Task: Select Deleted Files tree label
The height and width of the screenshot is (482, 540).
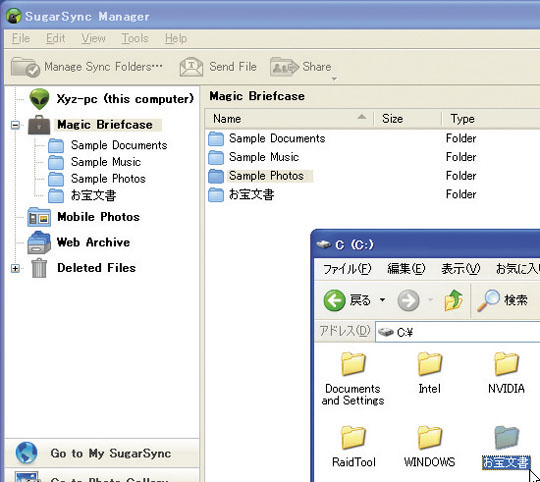Action: point(96,268)
